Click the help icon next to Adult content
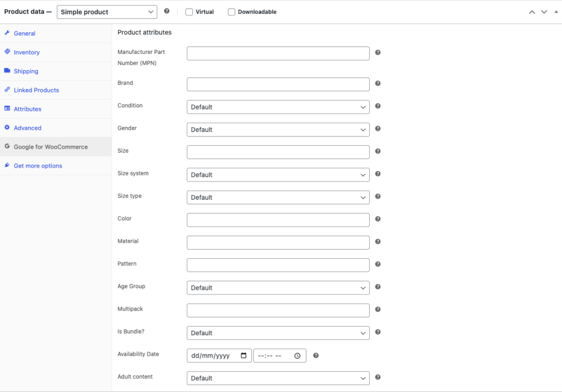The width and height of the screenshot is (562, 392). [378, 377]
